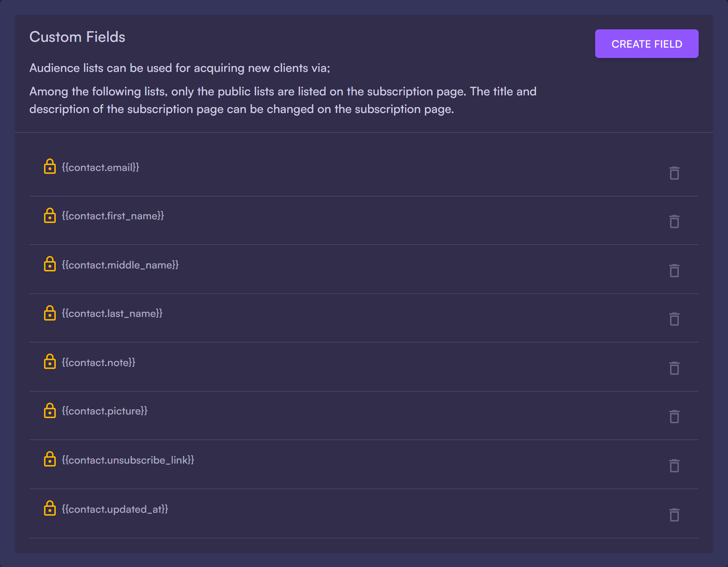
Task: Click lock icon beside contact.email
Action: [x=50, y=167]
